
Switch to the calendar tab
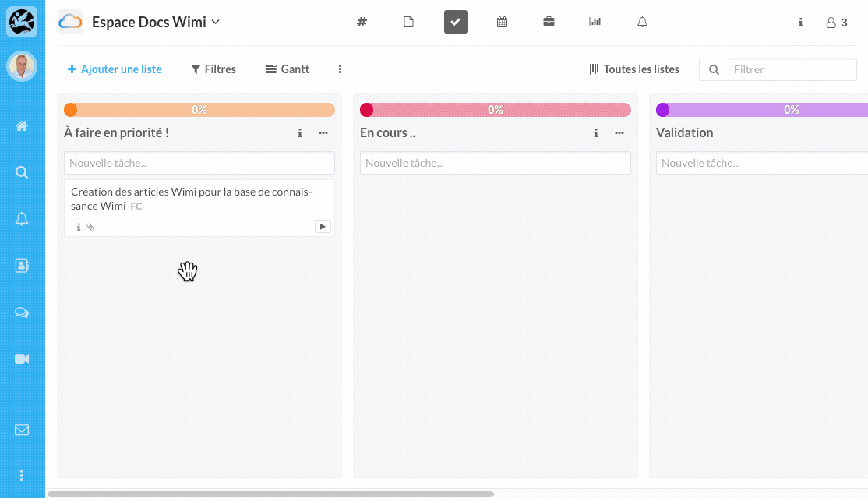(x=503, y=22)
